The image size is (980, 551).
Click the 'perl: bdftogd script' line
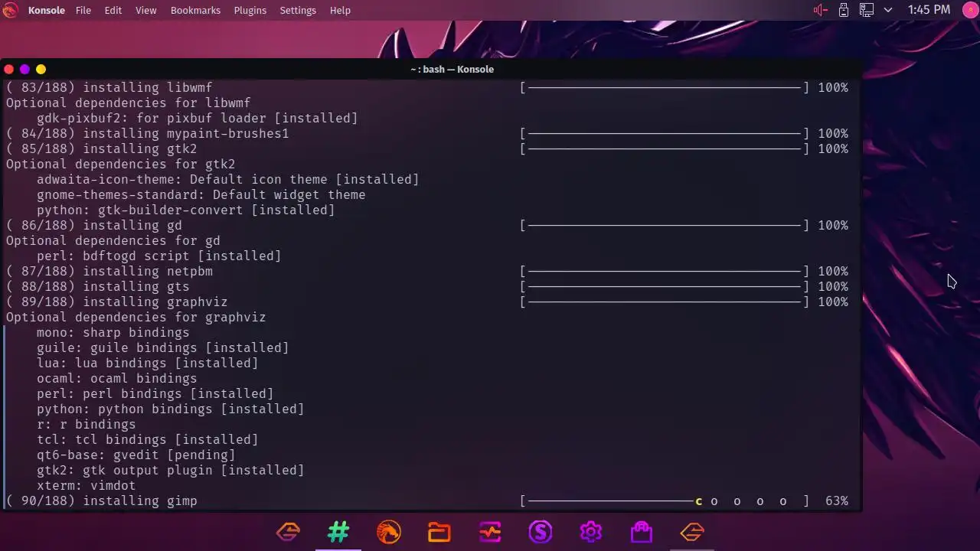point(159,256)
